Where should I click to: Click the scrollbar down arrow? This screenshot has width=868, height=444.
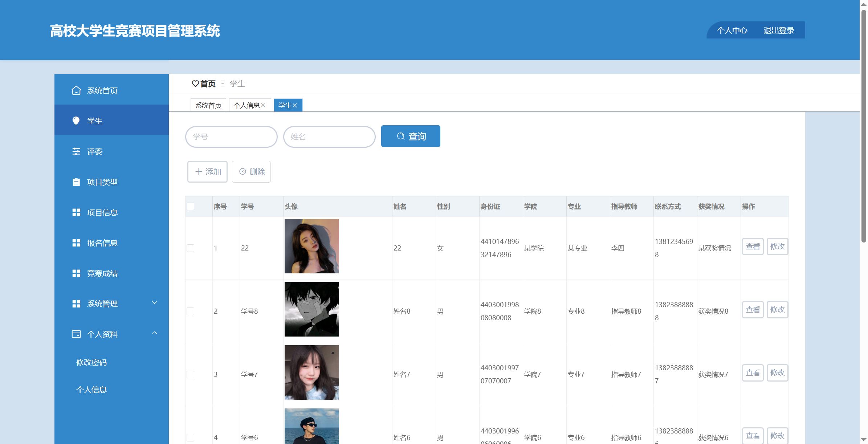[x=864, y=440]
